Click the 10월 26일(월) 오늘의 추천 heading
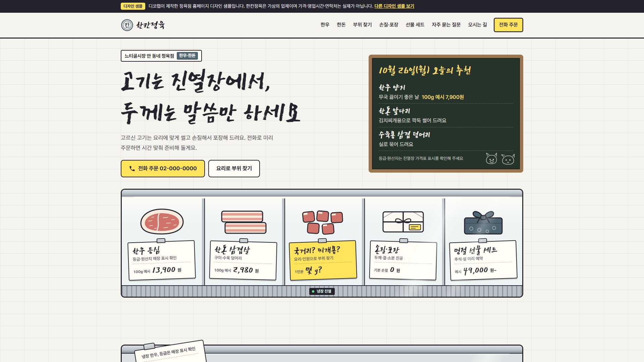The image size is (644, 362). 425,70
